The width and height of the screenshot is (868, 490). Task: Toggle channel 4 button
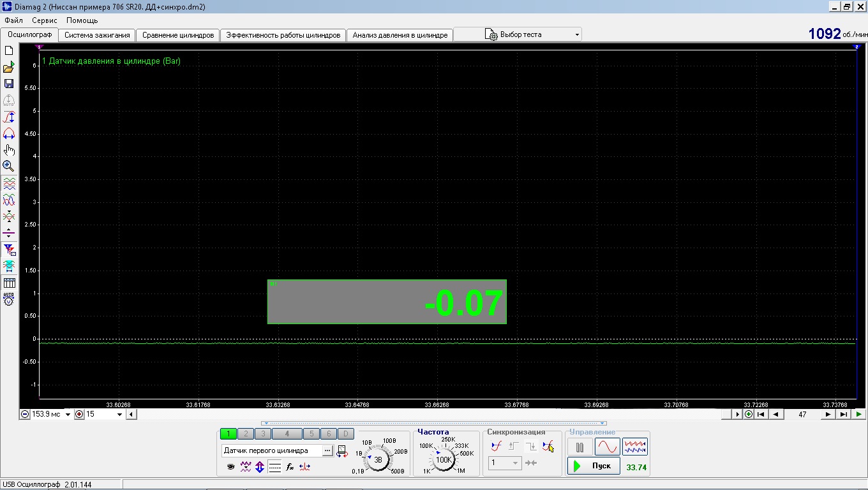click(287, 434)
